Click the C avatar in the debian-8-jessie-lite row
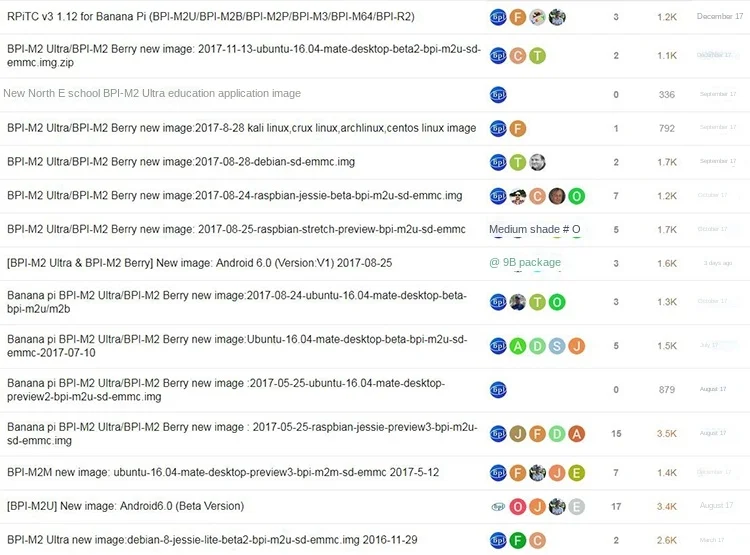This screenshot has width=750, height=555. point(537,541)
